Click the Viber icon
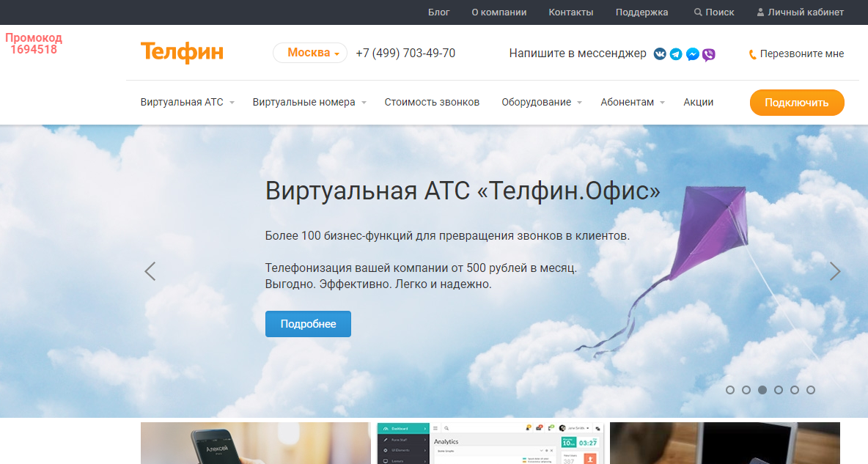This screenshot has height=464, width=868. pos(708,54)
